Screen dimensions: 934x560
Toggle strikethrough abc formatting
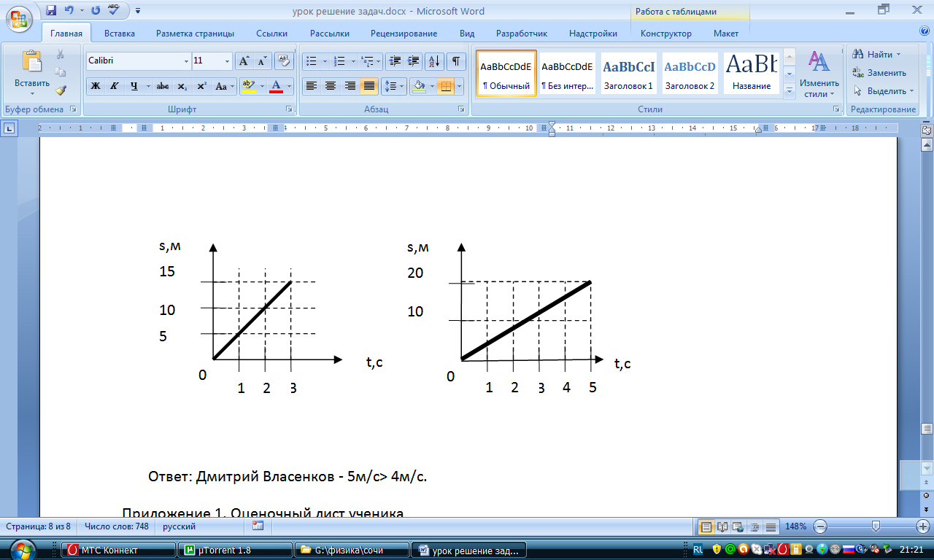coord(163,86)
